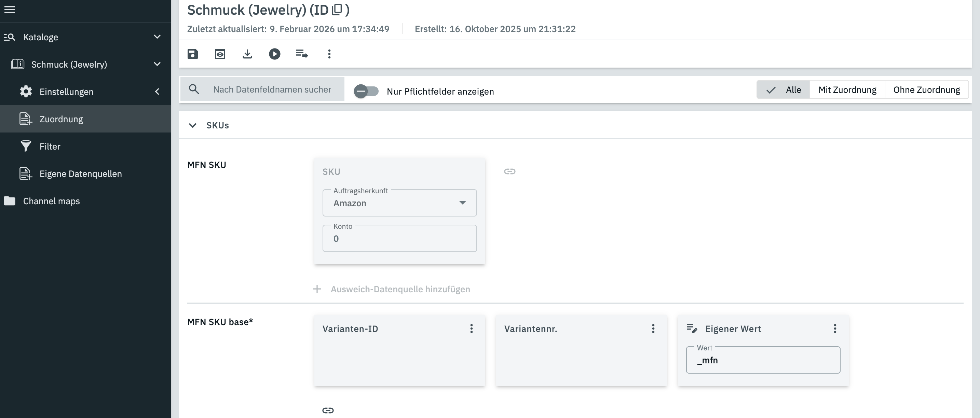The image size is (980, 418).
Task: Copy the catalog ID icon
Action: (337, 10)
